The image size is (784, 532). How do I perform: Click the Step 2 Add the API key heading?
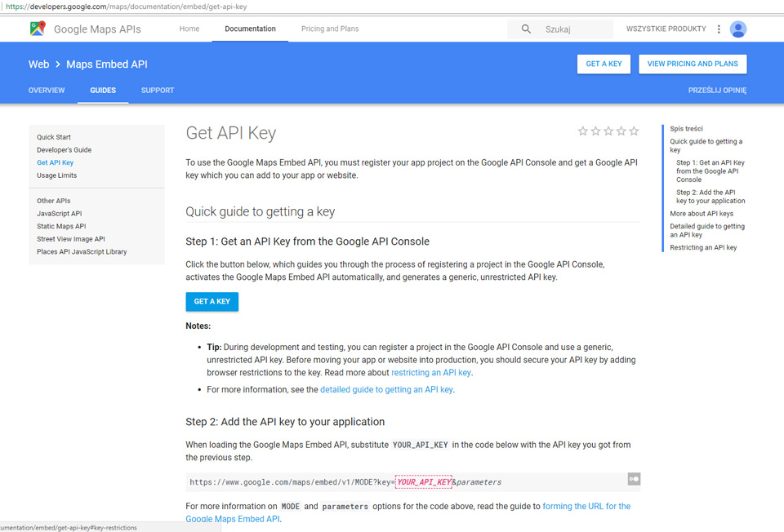click(285, 422)
